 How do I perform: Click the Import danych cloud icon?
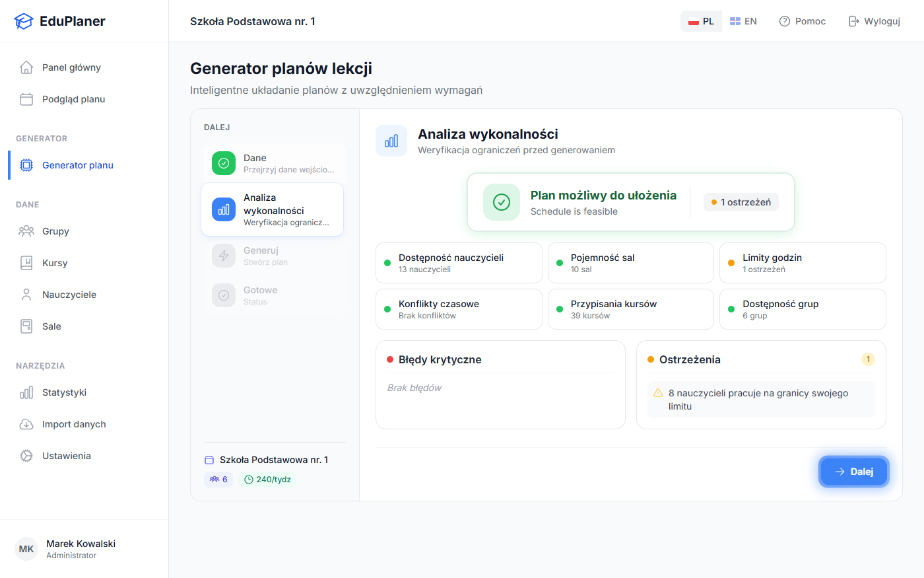26,424
